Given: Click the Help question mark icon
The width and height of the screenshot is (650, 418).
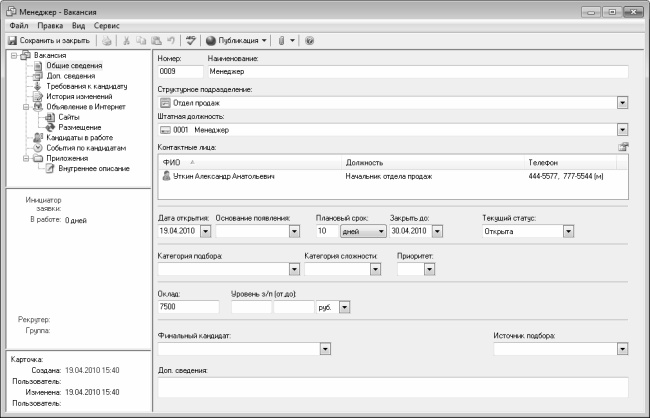Looking at the screenshot, I should [309, 41].
